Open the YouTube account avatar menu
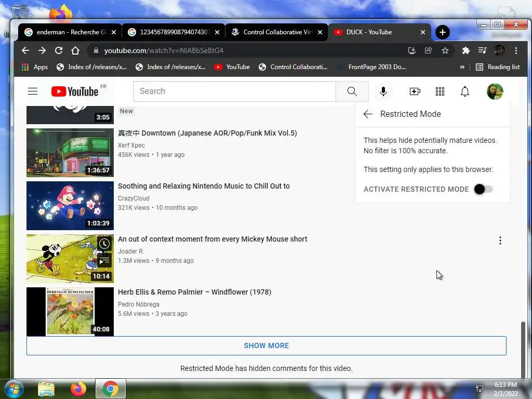Image resolution: width=532 pixels, height=399 pixels. [x=495, y=91]
